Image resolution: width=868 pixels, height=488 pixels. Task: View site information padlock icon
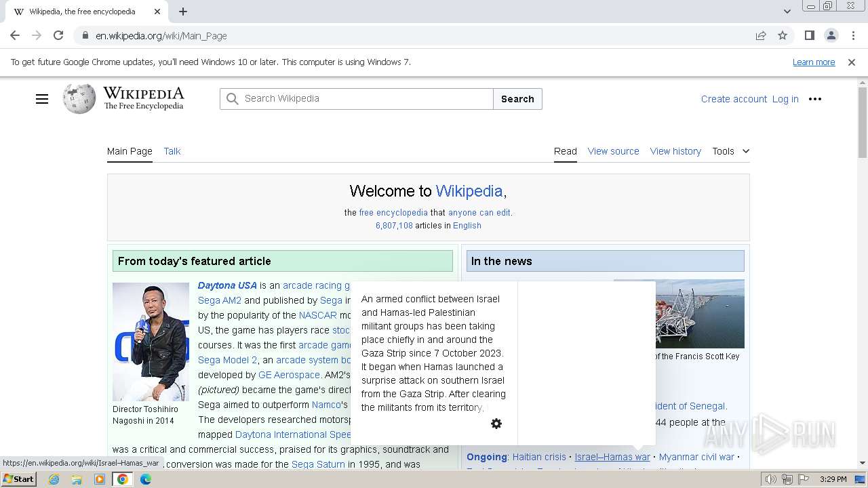85,35
